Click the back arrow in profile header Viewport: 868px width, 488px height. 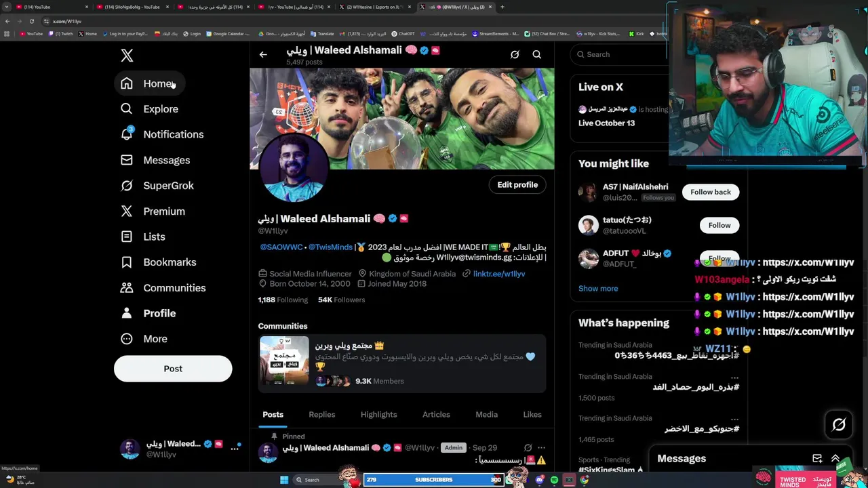(x=263, y=55)
